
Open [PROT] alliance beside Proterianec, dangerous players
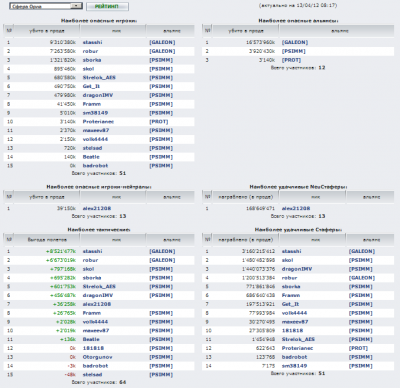pyautogui.click(x=159, y=122)
